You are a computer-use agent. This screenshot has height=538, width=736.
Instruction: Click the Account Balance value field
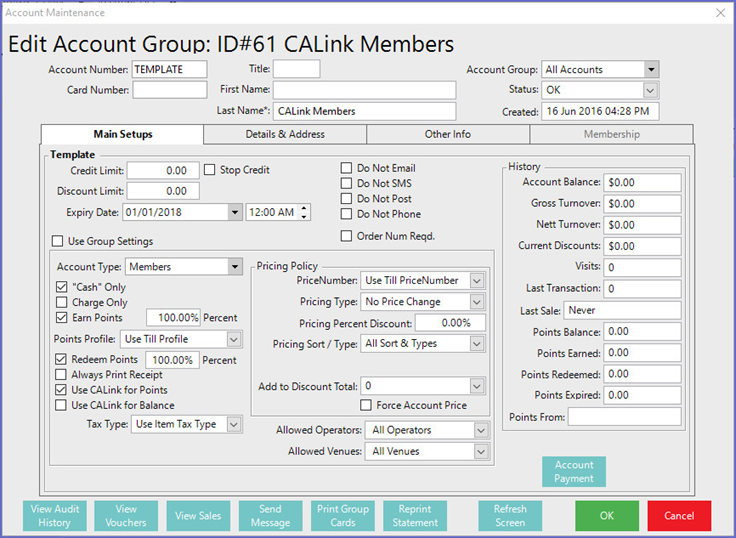(x=642, y=183)
